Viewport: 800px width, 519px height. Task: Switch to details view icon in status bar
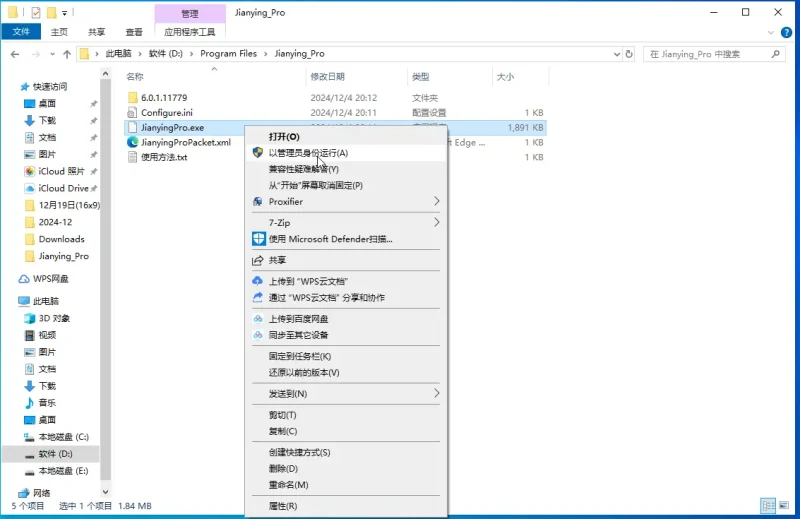pyautogui.click(x=768, y=506)
